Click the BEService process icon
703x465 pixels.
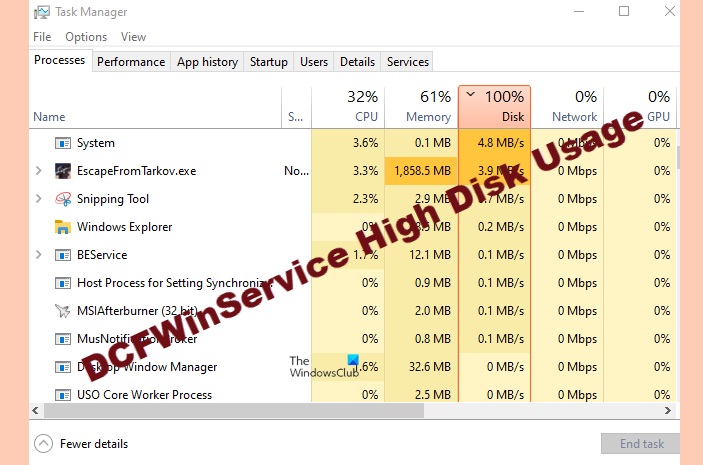pyautogui.click(x=62, y=255)
